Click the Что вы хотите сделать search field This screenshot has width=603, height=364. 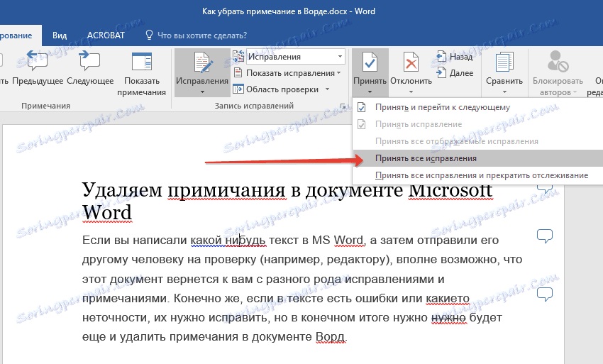click(x=202, y=35)
